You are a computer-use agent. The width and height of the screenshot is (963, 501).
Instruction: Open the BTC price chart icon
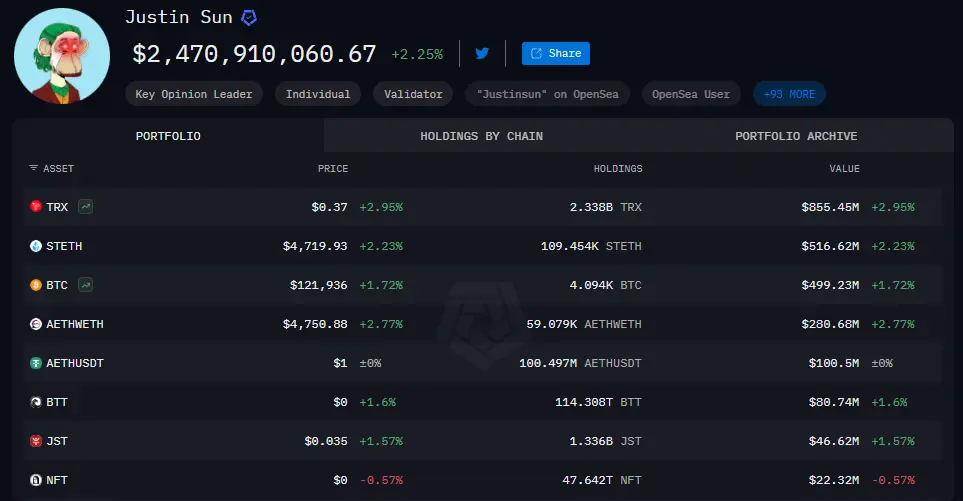tap(86, 285)
